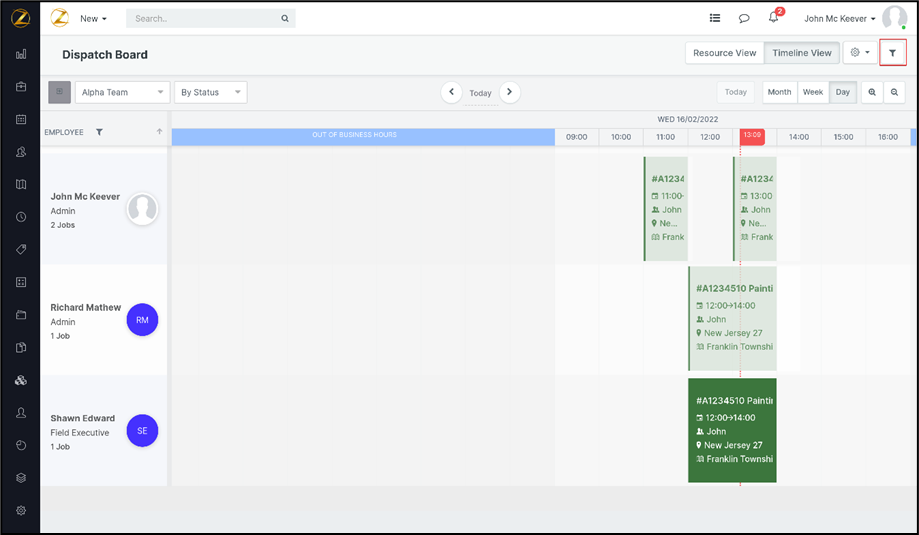
Task: Click Shawn Edward's SE avatar
Action: [x=142, y=431]
